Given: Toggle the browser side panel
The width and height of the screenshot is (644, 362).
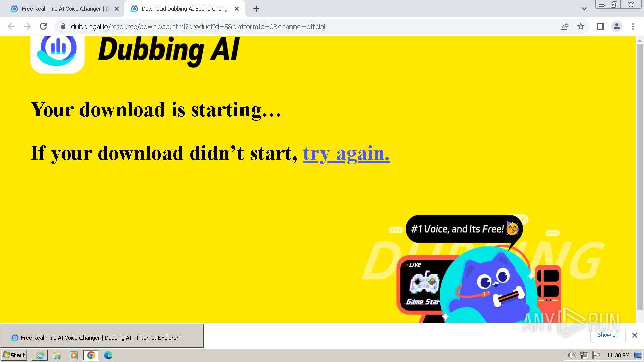Looking at the screenshot, I should pyautogui.click(x=600, y=26).
